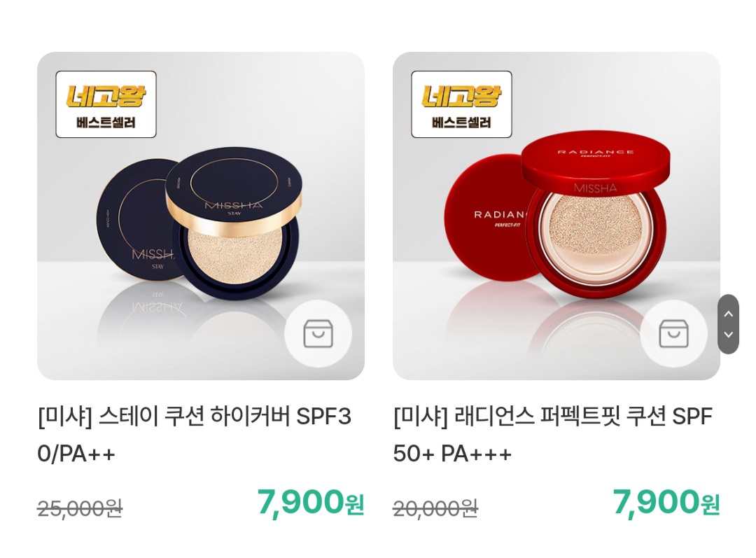Click the 네고왕 베스트셀러 badge on the navy cushion

(x=106, y=104)
